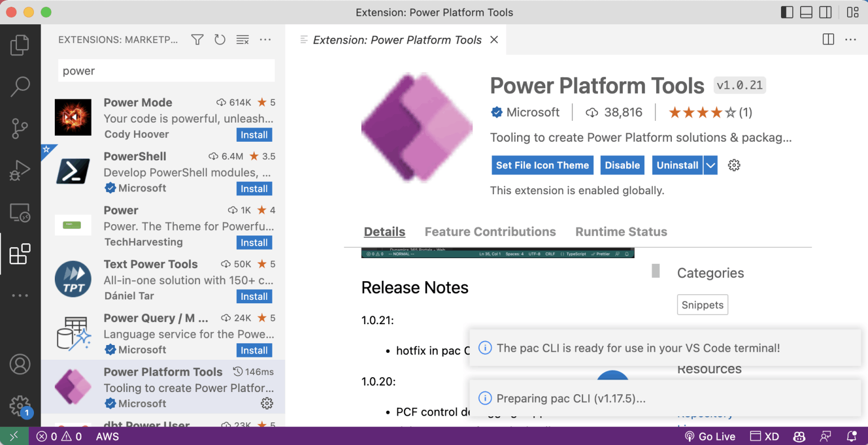Install the PowerShell extension

tap(254, 189)
